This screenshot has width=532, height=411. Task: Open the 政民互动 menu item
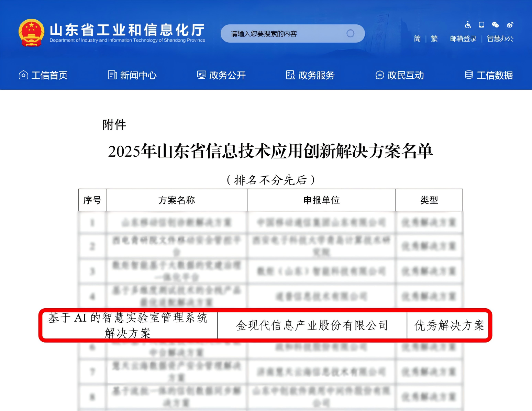coord(400,75)
